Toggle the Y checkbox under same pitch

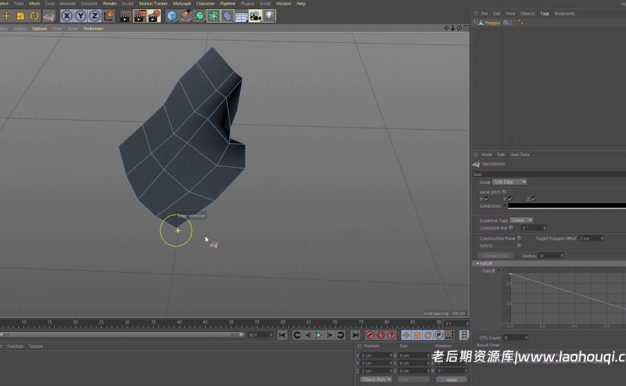click(x=510, y=199)
